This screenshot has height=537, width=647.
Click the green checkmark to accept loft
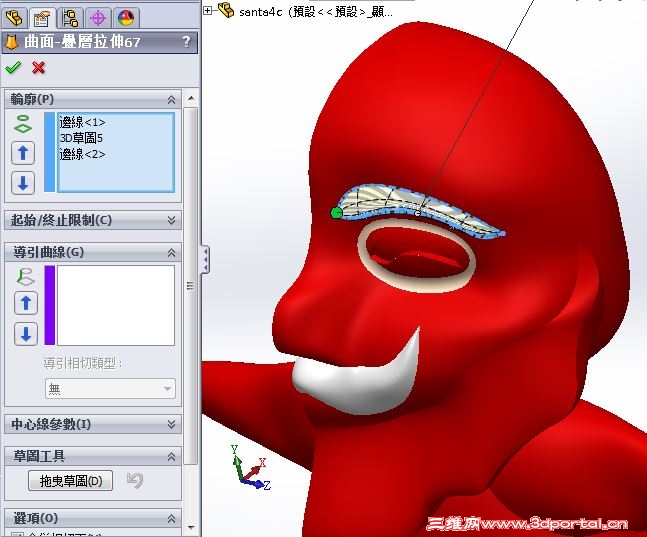point(13,67)
